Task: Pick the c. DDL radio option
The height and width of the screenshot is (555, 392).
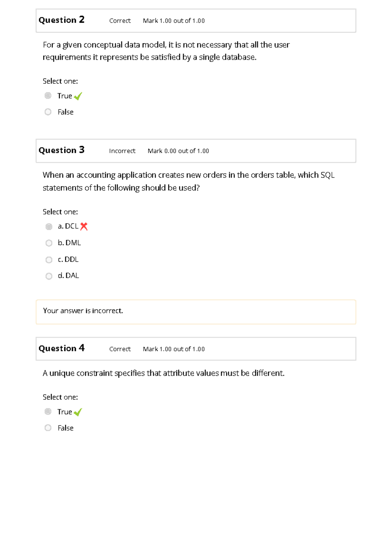Action: 49,260
